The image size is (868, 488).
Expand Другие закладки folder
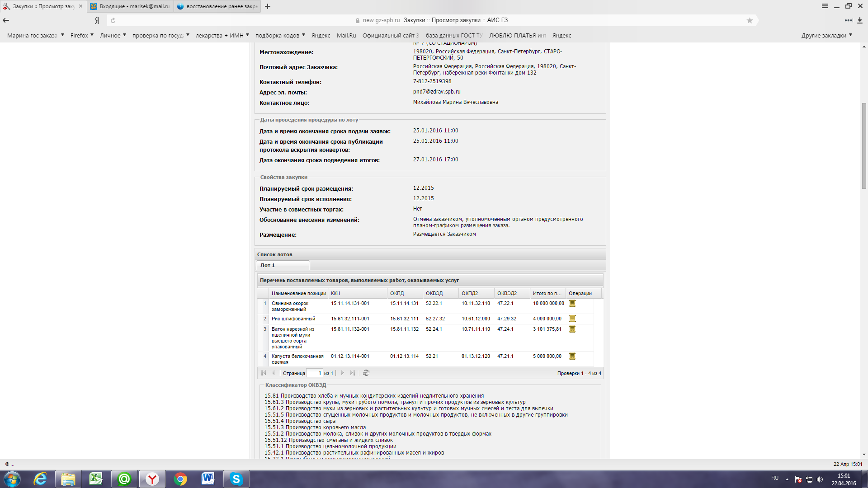tap(827, 35)
